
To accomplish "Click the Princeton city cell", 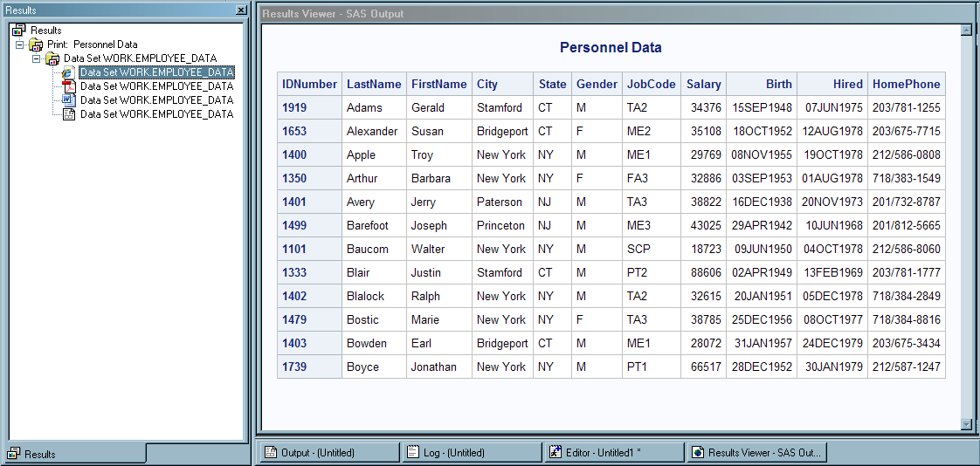I will click(502, 225).
